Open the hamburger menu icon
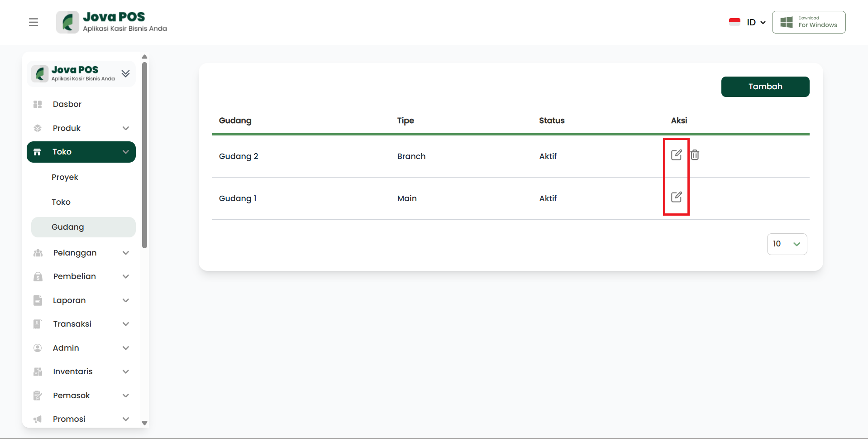The width and height of the screenshot is (868, 439). 33,22
